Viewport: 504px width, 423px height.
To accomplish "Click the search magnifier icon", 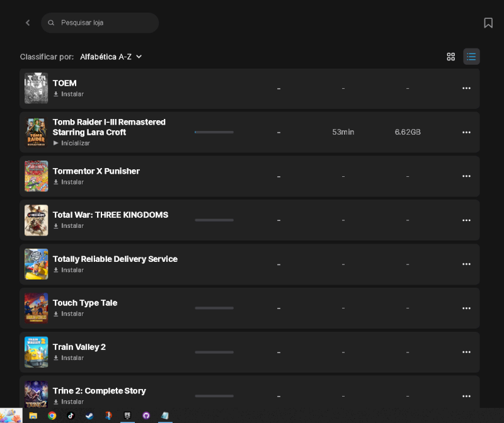I will tap(51, 23).
